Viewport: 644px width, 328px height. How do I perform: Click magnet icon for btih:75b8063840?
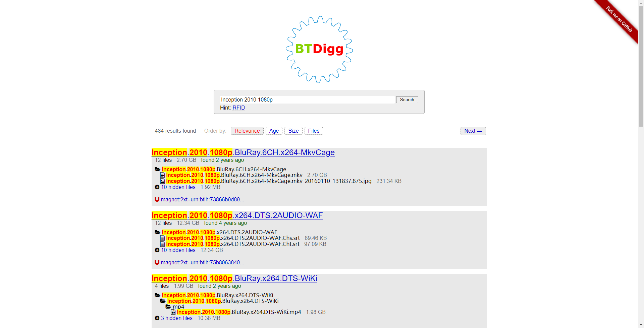point(157,262)
